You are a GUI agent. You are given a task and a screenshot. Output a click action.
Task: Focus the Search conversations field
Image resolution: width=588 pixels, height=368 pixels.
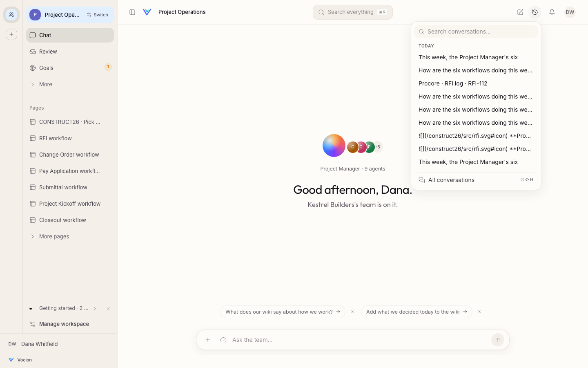[476, 31]
